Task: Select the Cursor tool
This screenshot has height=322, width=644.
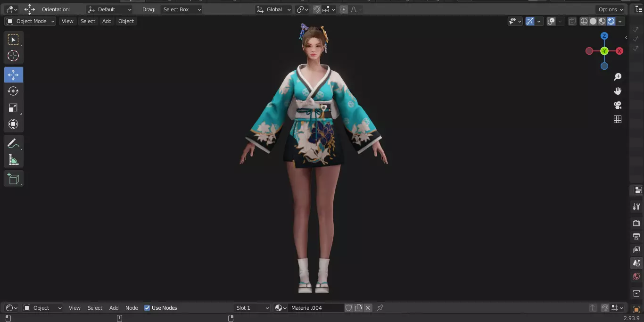Action: click(13, 56)
